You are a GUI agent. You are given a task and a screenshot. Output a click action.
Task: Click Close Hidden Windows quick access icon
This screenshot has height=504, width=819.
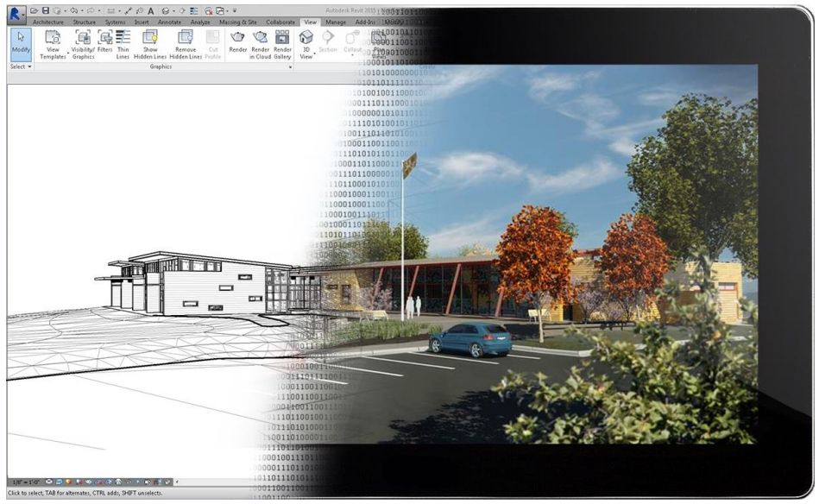[208, 11]
